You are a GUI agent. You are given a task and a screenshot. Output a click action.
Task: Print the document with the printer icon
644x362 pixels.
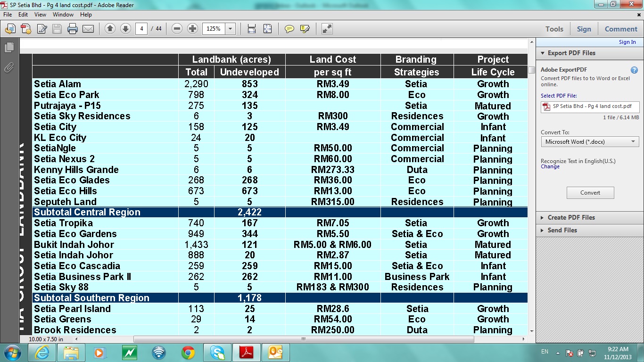[x=73, y=29]
